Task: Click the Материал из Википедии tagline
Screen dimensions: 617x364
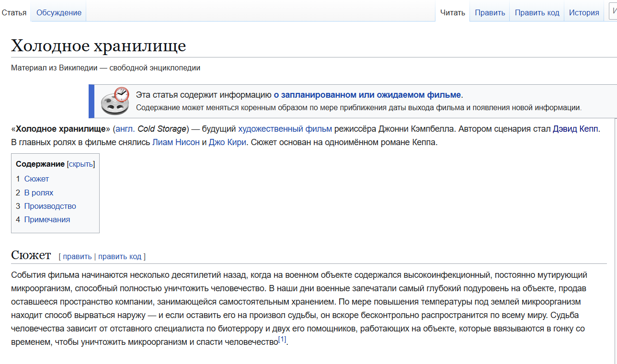Action: click(105, 68)
